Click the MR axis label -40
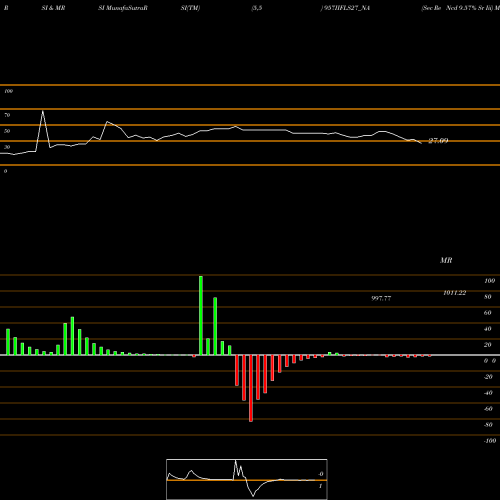500x500 pixels. tap(488, 393)
